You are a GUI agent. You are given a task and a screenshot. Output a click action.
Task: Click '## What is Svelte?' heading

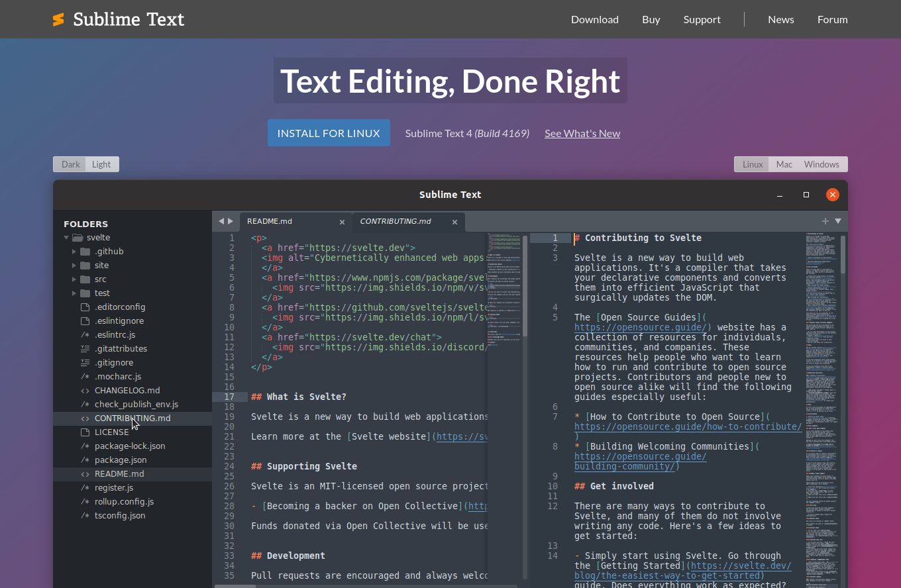[299, 397]
